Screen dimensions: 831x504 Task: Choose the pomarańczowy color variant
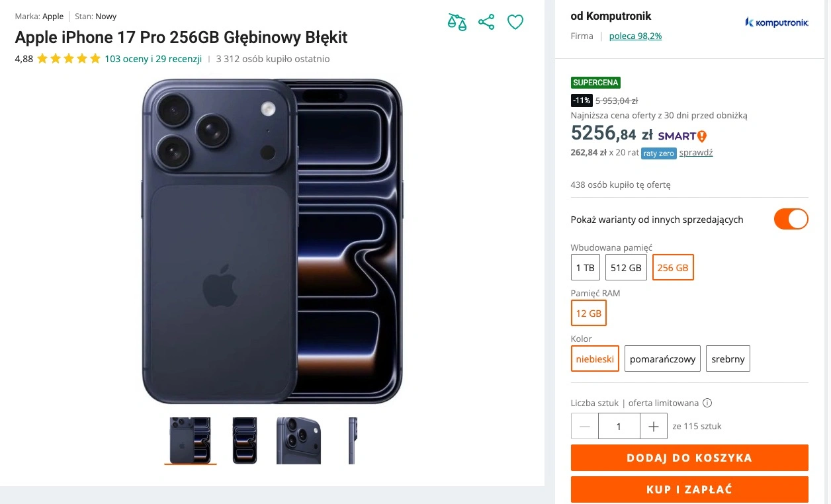tap(662, 359)
